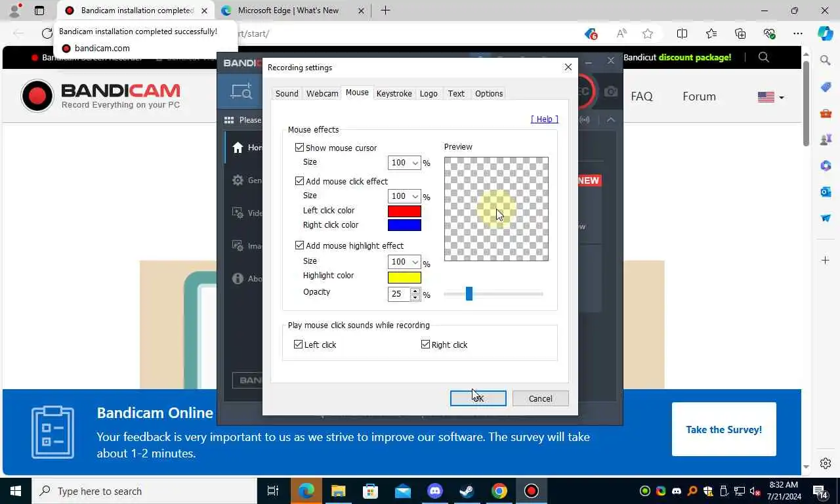Switch to the Logo tab
The height and width of the screenshot is (504, 840).
(429, 93)
